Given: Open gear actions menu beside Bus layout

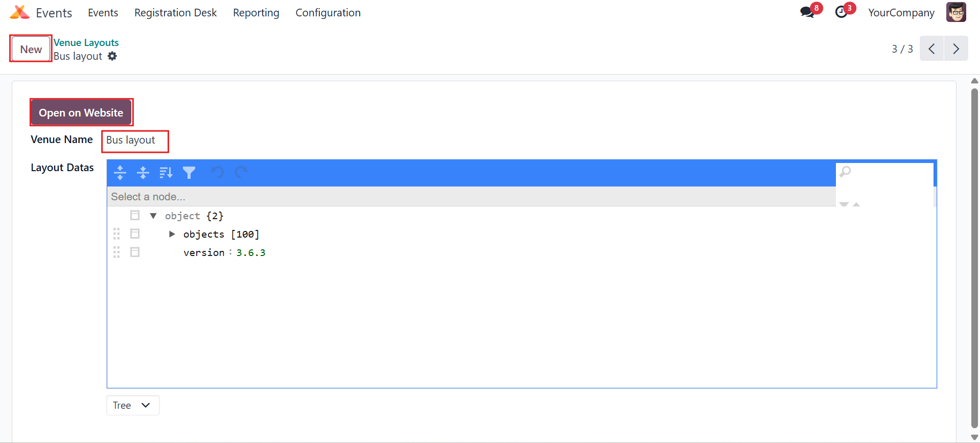Looking at the screenshot, I should [112, 56].
